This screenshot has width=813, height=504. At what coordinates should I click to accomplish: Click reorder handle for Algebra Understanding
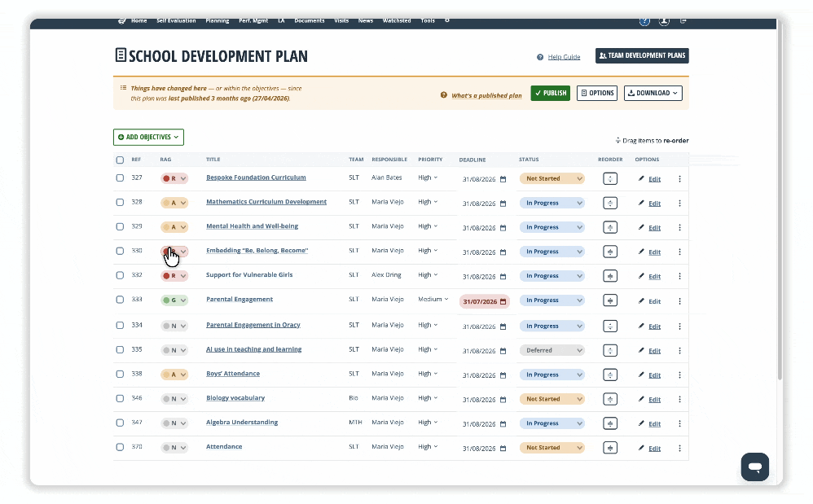tap(610, 423)
